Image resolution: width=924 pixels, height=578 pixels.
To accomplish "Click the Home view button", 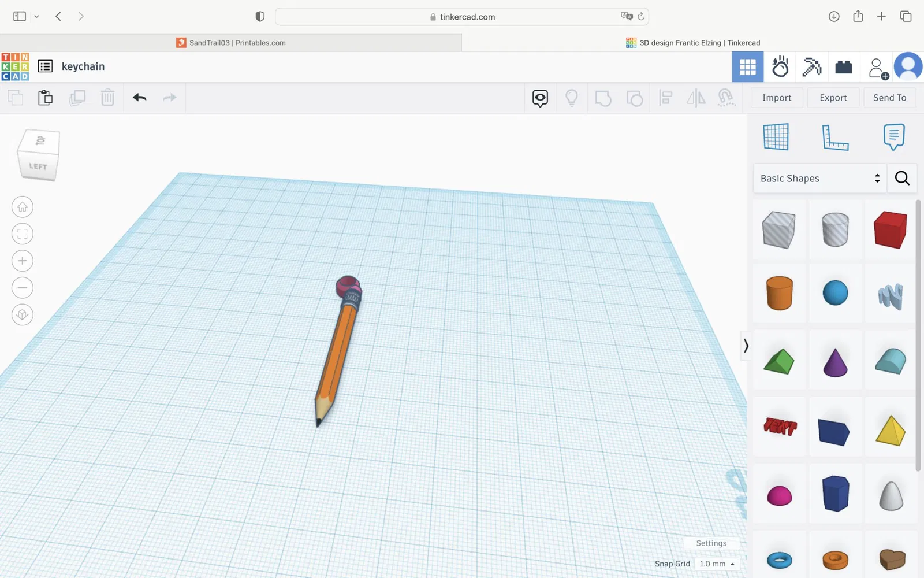I will (23, 207).
